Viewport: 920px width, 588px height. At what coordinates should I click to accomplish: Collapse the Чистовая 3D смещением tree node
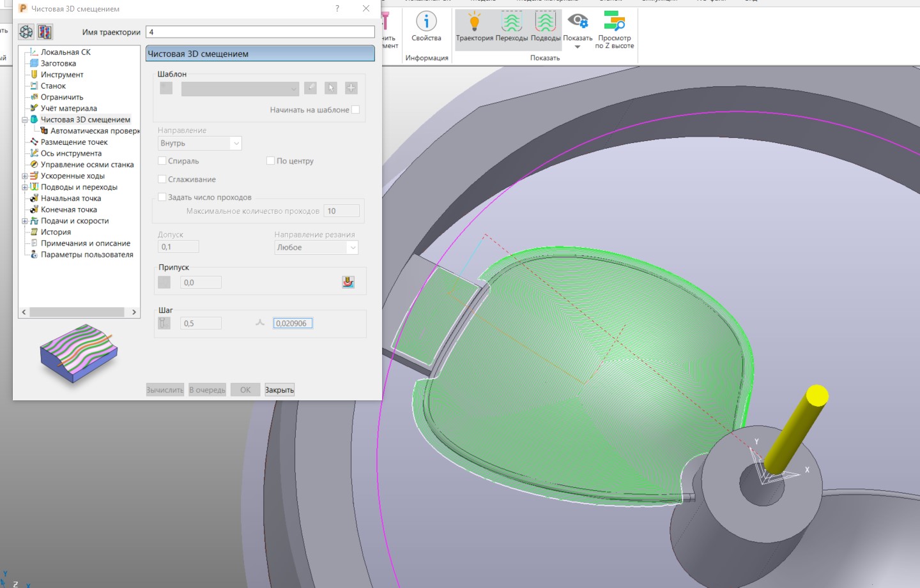tap(25, 120)
